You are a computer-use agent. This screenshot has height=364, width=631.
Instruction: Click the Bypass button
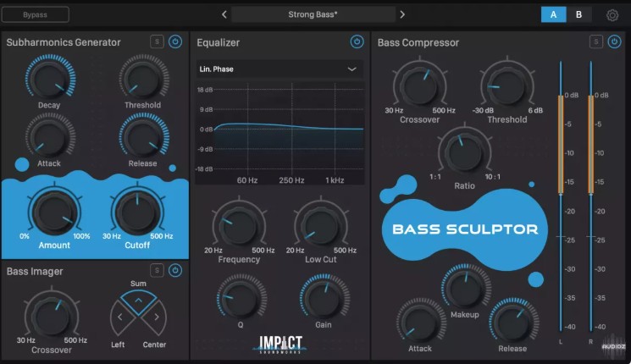pyautogui.click(x=35, y=15)
